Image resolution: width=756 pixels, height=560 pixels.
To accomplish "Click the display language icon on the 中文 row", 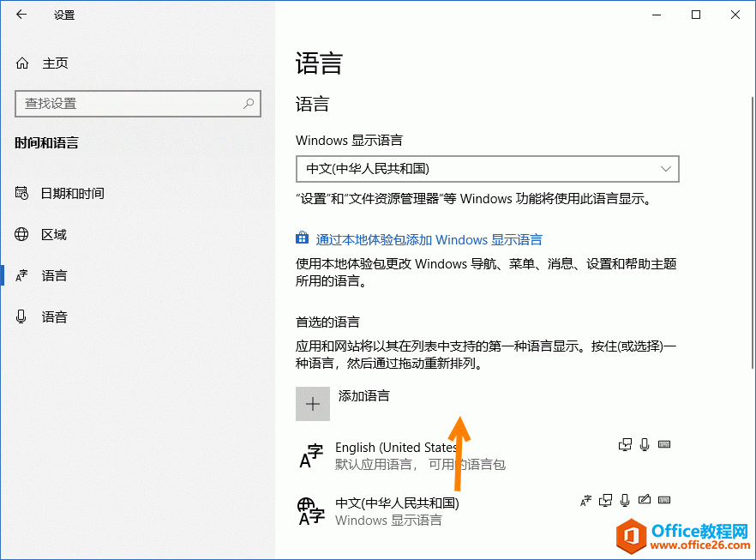I will 586,500.
